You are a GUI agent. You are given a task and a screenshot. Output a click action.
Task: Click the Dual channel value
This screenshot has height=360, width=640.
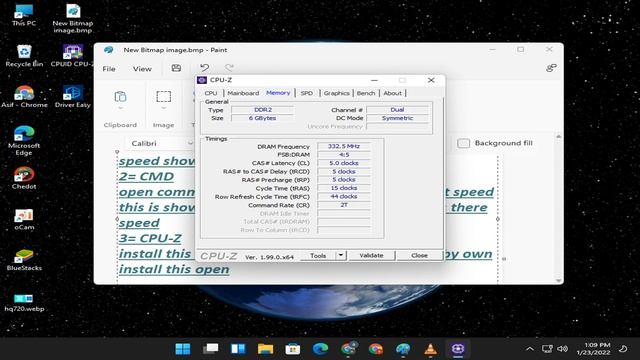click(398, 110)
